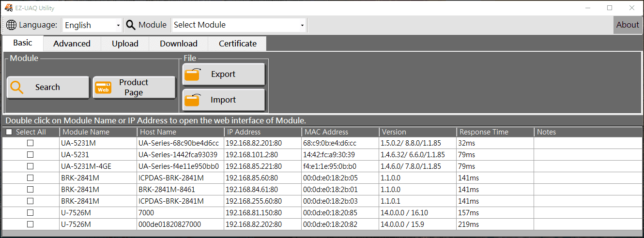The width and height of the screenshot is (644, 238).
Task: Check the box for 192.168.82.202 U-7526M row
Action: click(30, 224)
